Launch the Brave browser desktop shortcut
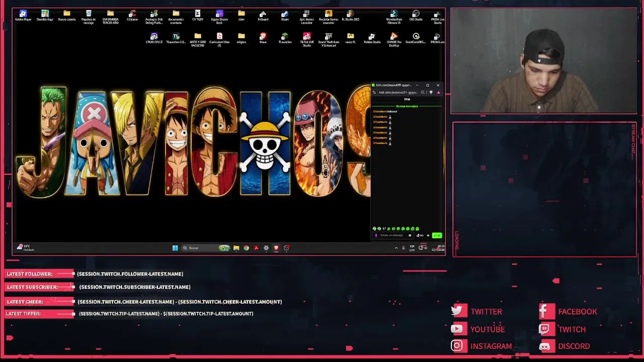Screen dimensions: 644x362 tap(263, 39)
